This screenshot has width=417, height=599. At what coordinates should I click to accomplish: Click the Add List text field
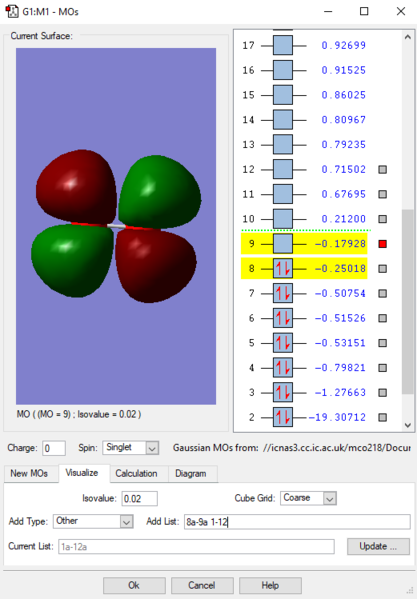pyautogui.click(x=297, y=521)
